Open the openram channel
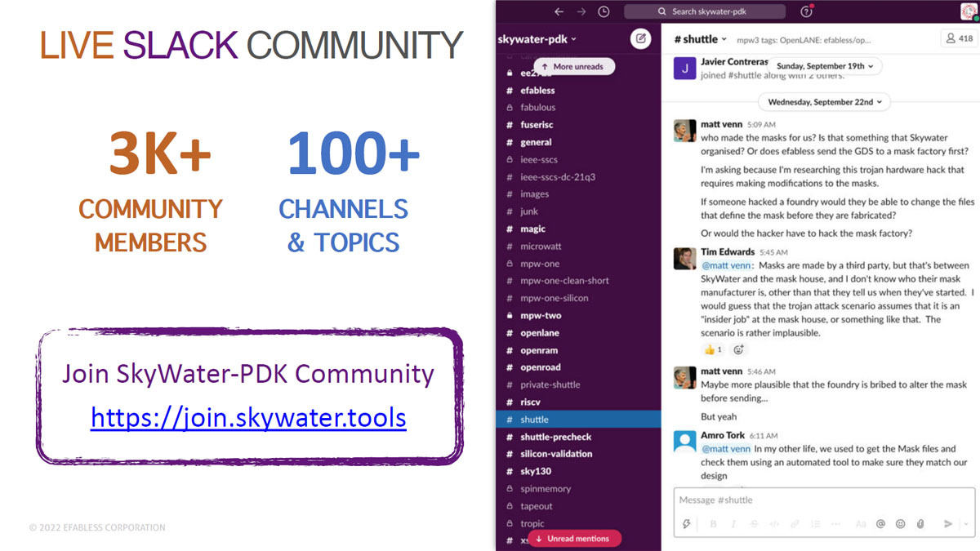 [539, 350]
